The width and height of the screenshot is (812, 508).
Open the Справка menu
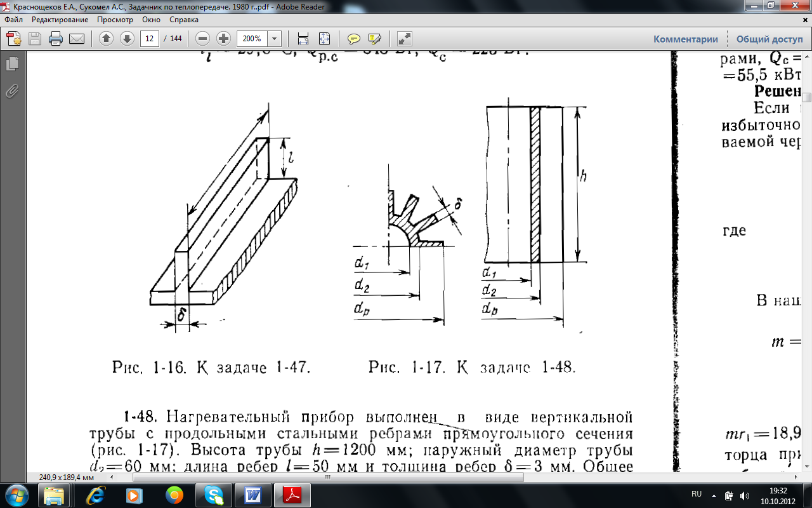pos(184,20)
